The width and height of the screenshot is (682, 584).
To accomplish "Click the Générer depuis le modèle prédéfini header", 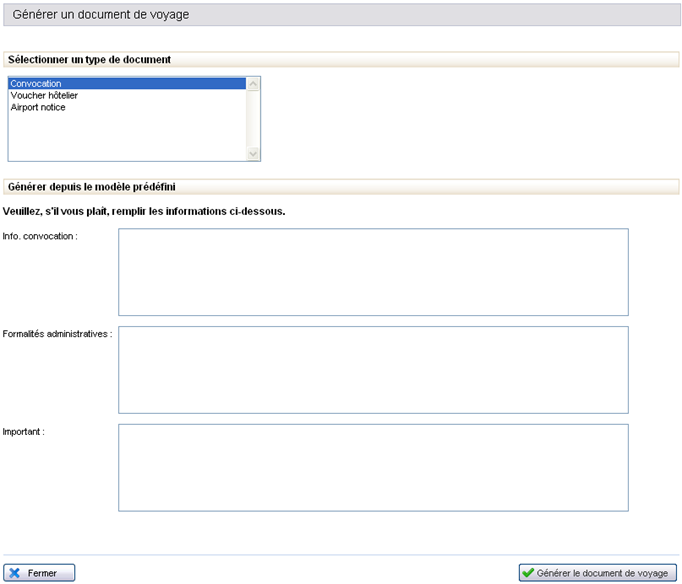I will [92, 186].
